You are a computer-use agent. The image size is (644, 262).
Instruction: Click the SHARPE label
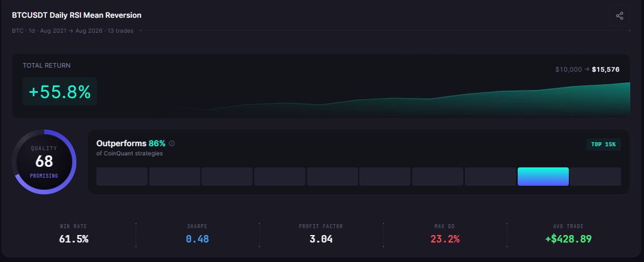coord(197,226)
